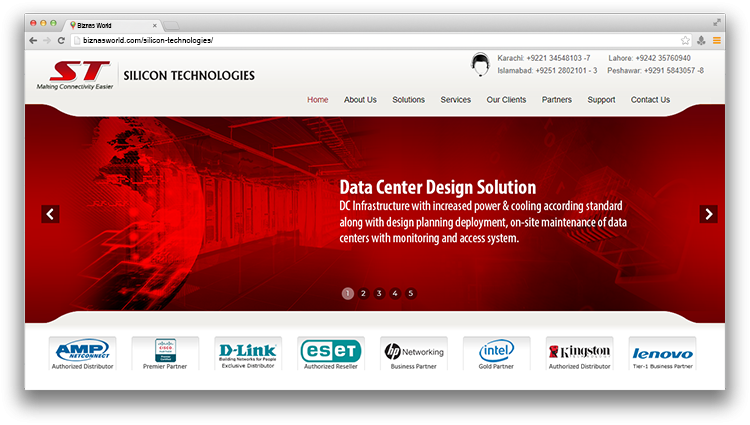Visit the Our Clients page
Viewport: 750px width, 425px height.
(x=506, y=100)
